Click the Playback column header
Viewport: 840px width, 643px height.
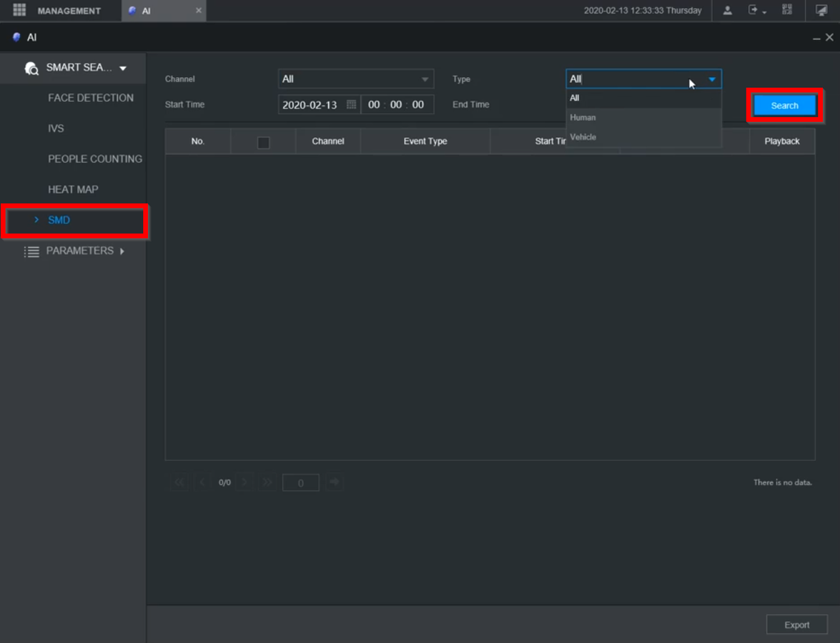pyautogui.click(x=781, y=141)
